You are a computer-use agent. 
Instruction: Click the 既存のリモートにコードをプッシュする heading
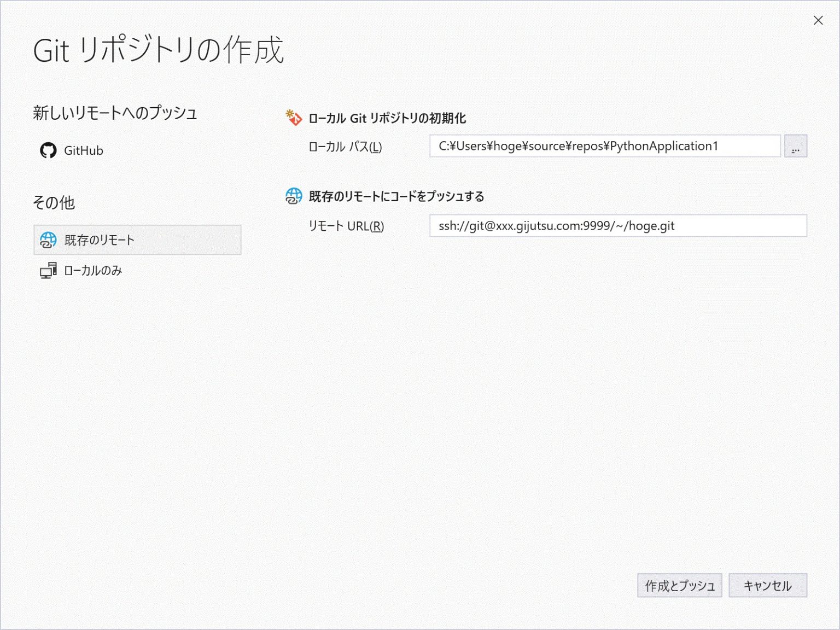pos(395,196)
